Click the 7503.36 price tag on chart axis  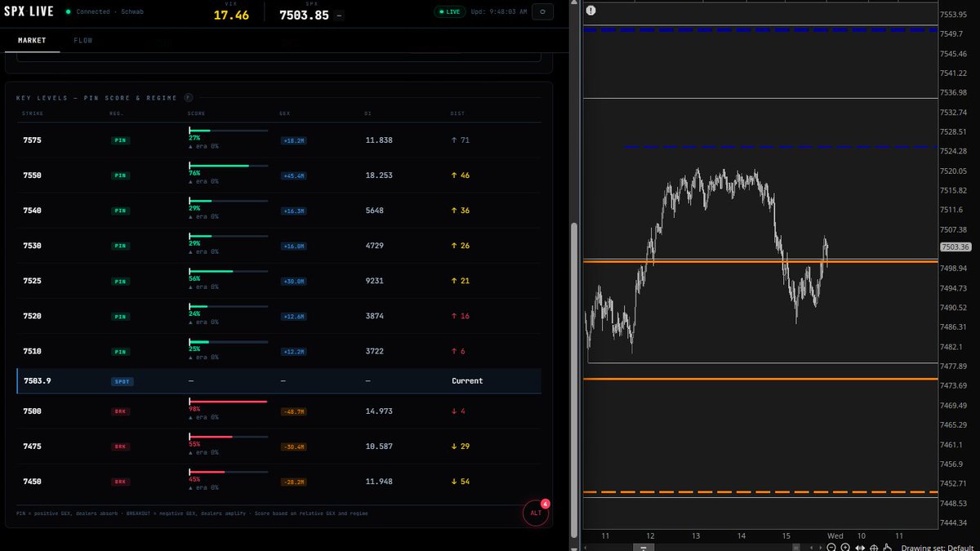[955, 247]
